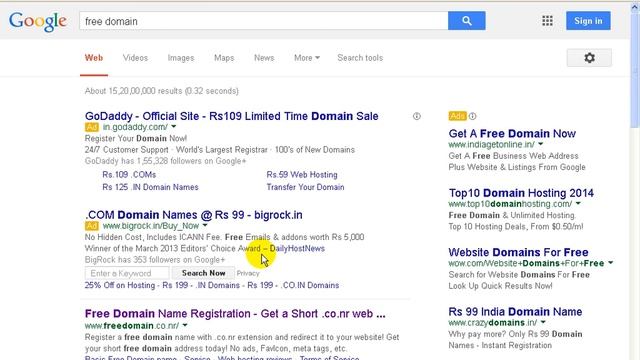Screen dimensions: 640x360
Task: Open the Privacy link near Search Now
Action: tap(248, 273)
